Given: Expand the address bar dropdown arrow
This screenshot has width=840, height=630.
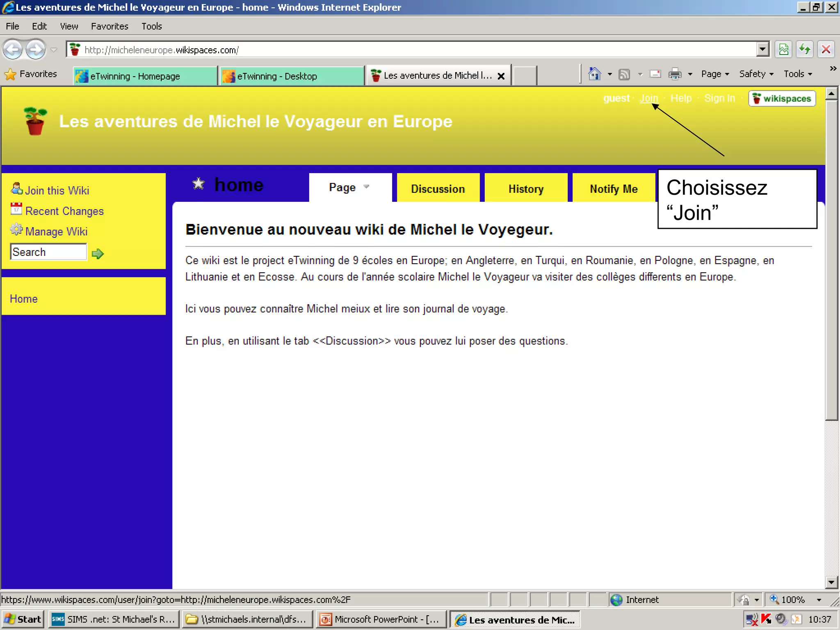Looking at the screenshot, I should coord(762,50).
